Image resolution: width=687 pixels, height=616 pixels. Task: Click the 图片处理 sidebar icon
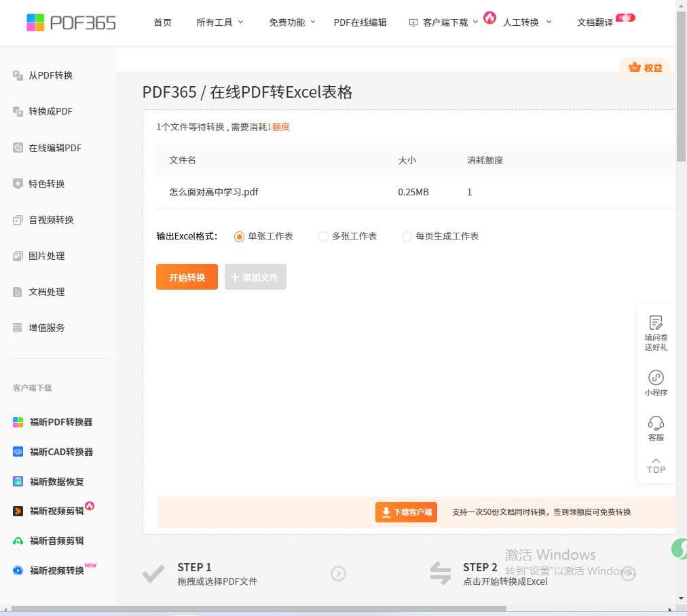point(18,256)
